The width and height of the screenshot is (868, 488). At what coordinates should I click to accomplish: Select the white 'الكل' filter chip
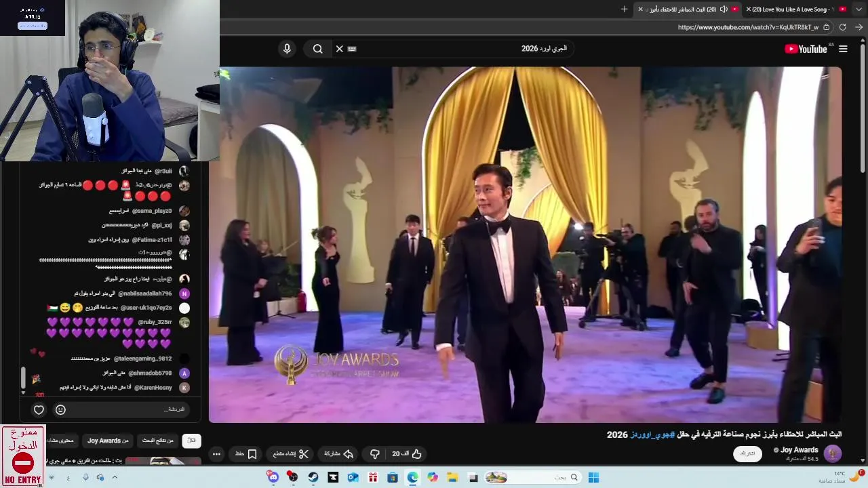point(192,441)
